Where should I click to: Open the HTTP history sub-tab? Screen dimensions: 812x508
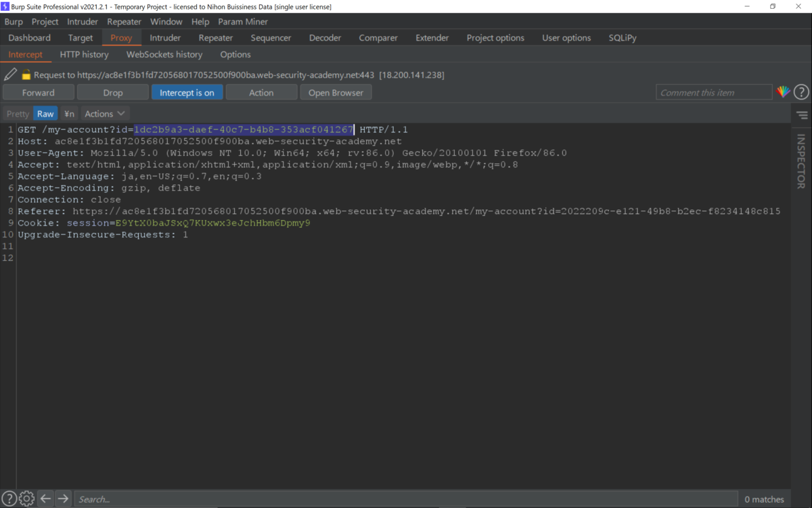pyautogui.click(x=84, y=54)
